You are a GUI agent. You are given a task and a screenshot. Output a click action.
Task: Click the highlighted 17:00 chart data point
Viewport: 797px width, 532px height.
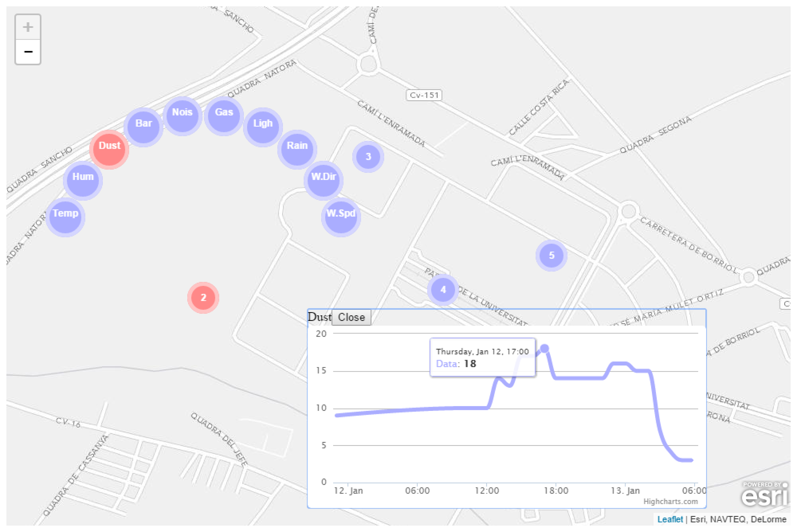[x=544, y=349]
